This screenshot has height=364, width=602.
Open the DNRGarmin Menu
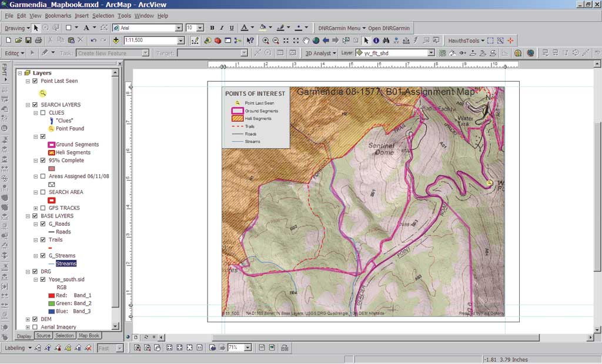(x=342, y=28)
